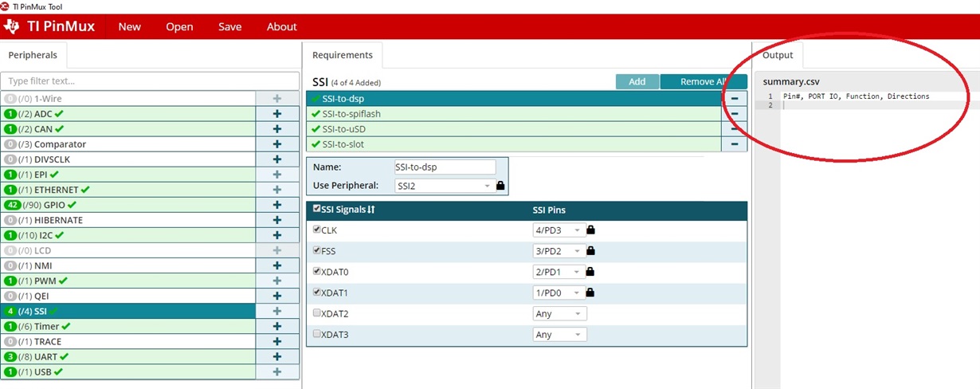The width and height of the screenshot is (980, 389).
Task: Open the XDAT3 pin dropdown
Action: click(x=559, y=335)
